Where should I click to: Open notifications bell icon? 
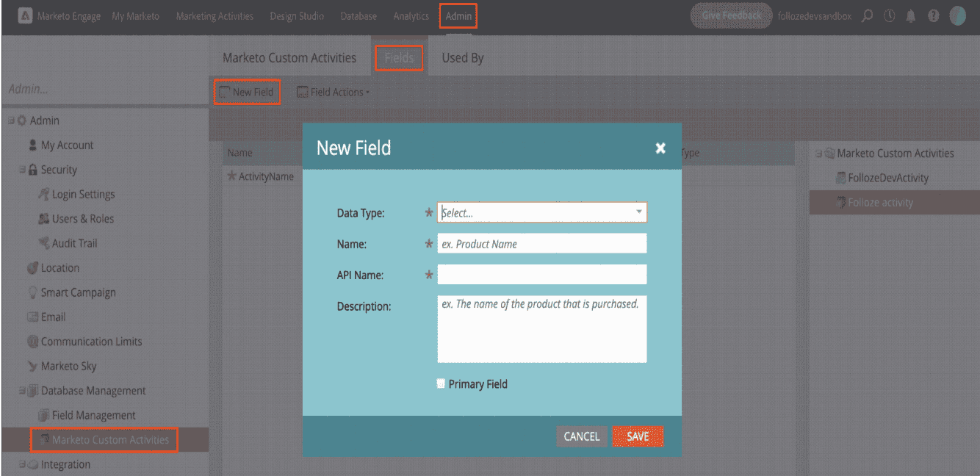(911, 16)
